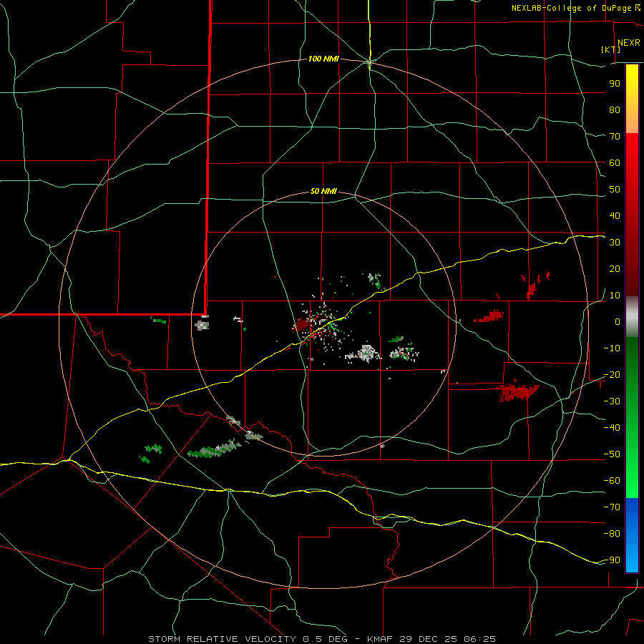The width and height of the screenshot is (644, 644).
Task: Click the positive '10' velocity scale label
Action: click(615, 296)
